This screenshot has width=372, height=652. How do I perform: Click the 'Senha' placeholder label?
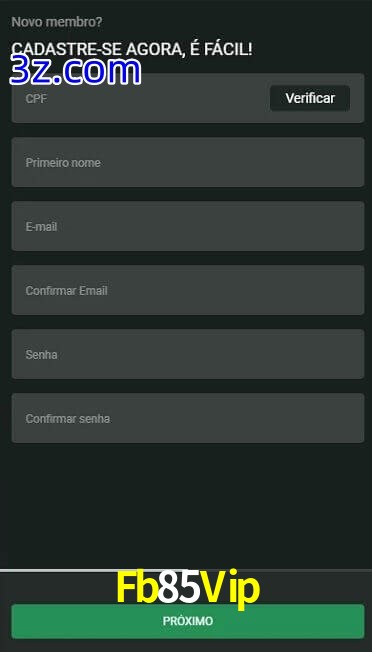click(42, 355)
